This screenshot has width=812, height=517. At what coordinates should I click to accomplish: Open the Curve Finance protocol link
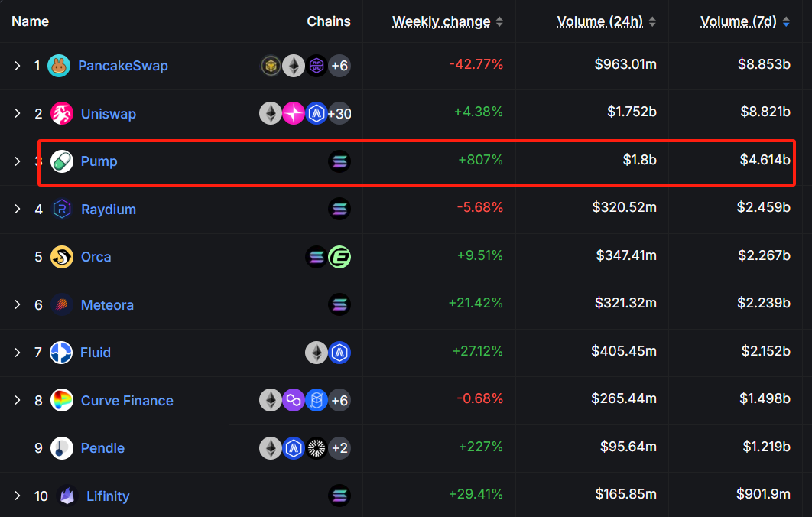click(127, 401)
